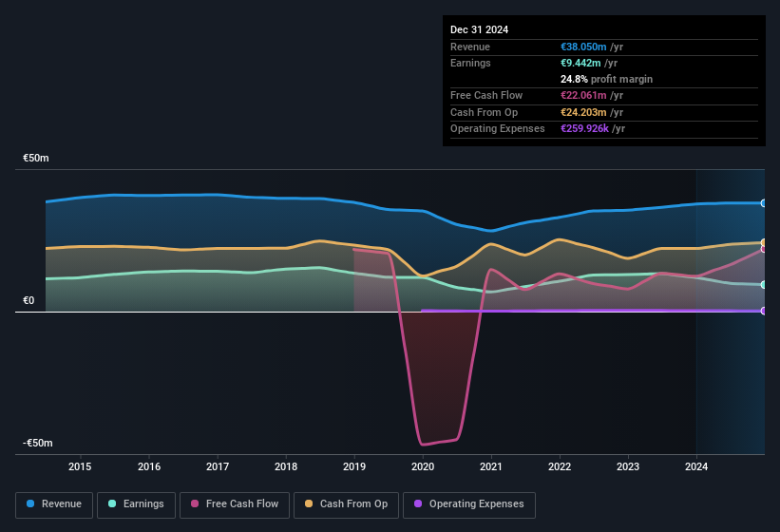Click the blue Revenue legend dot

(x=31, y=503)
